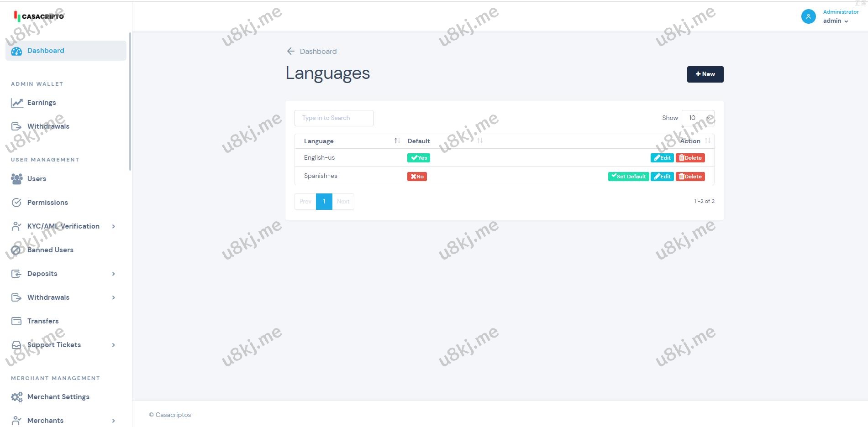Sort table by Default column

(x=479, y=141)
